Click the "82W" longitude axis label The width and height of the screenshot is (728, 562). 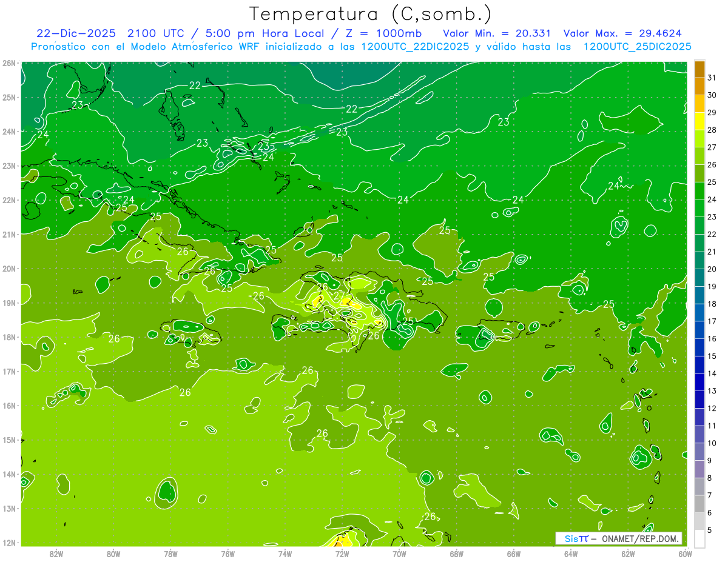[x=56, y=554]
